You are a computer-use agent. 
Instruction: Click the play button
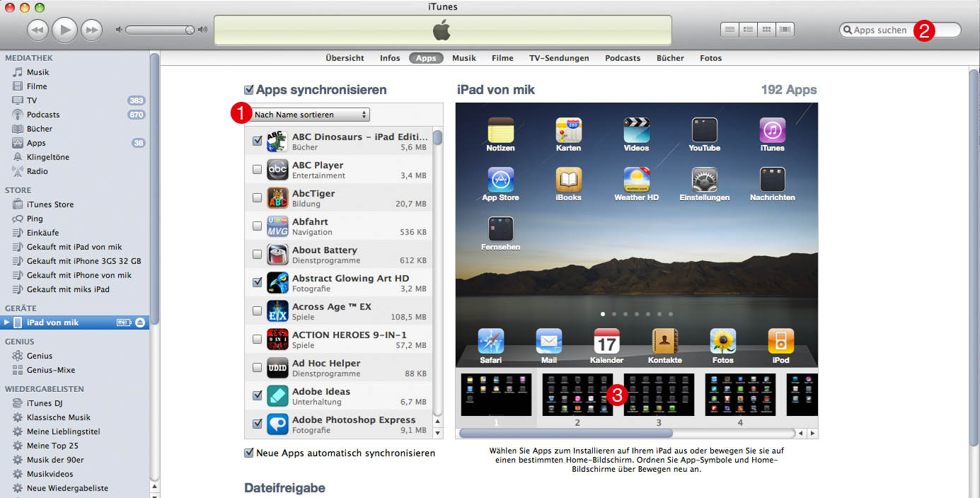coord(64,29)
